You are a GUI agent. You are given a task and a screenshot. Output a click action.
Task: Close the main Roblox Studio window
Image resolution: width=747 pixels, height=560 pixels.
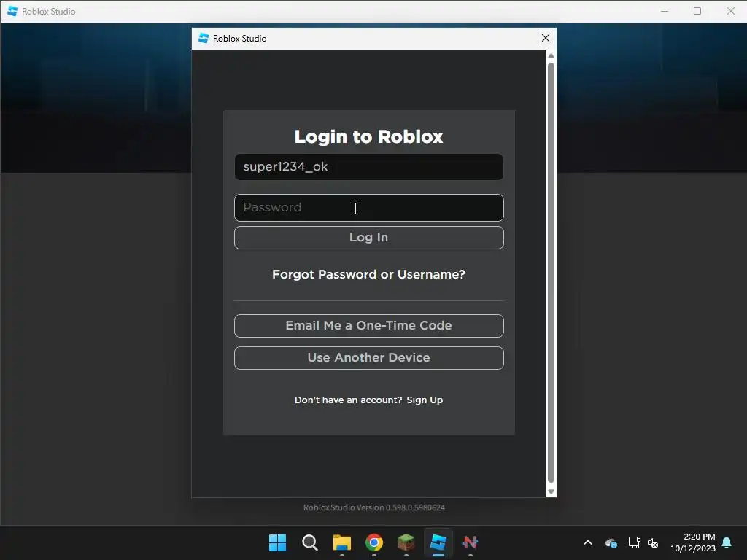[731, 11]
